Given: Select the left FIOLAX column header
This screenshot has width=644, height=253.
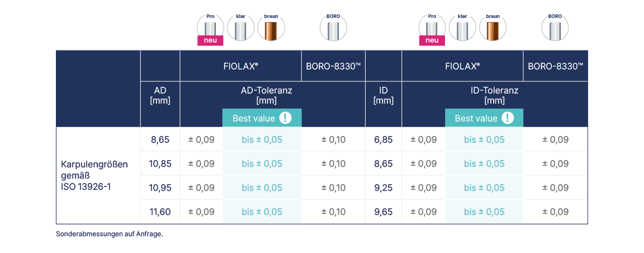Looking at the screenshot, I should (240, 66).
